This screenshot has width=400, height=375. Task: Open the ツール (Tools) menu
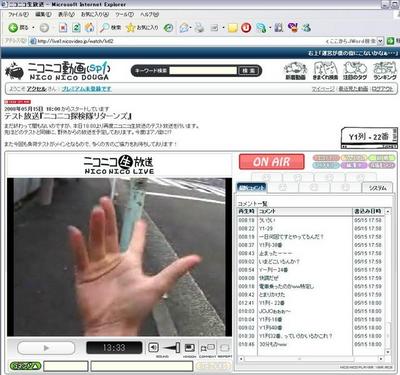tap(124, 15)
